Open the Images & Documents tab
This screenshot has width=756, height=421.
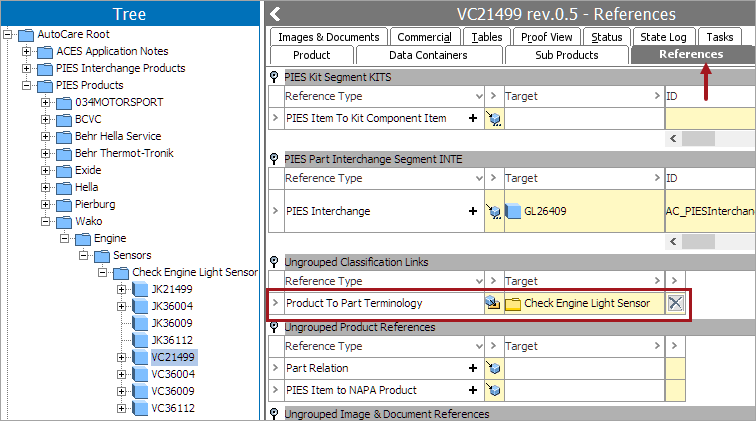coord(328,37)
